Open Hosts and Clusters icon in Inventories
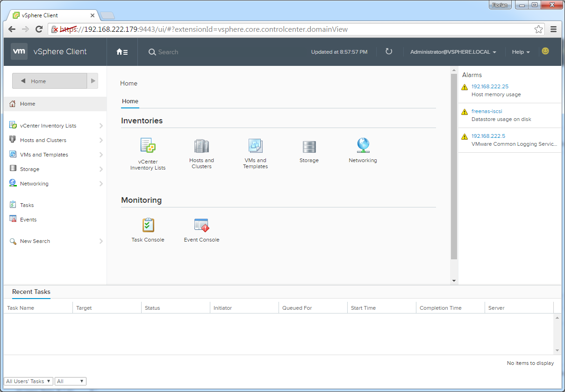The width and height of the screenshot is (565, 392). [201, 146]
